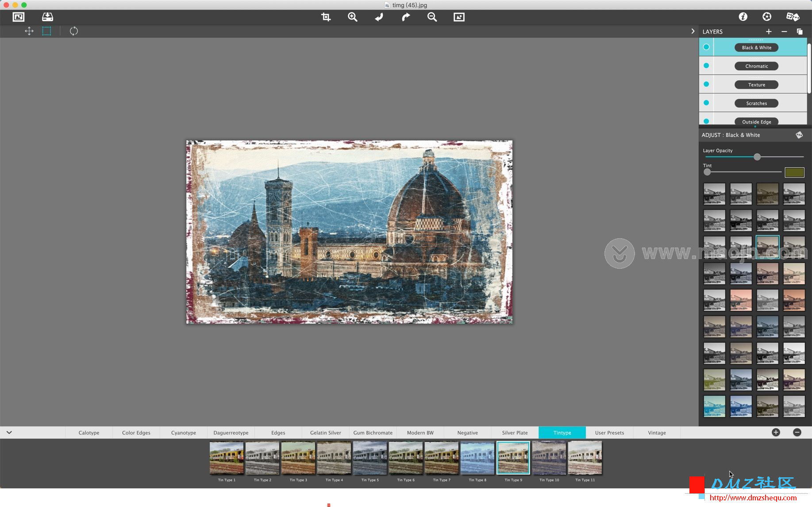Select the Negative category
Image resolution: width=812 pixels, height=507 pixels.
468,433
